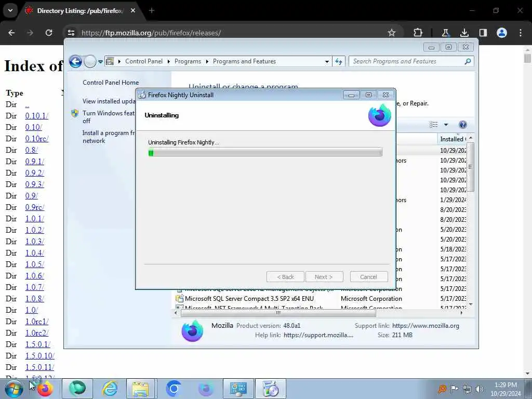The image size is (532, 399).
Task: Show Chrome downloads
Action: 464,33
